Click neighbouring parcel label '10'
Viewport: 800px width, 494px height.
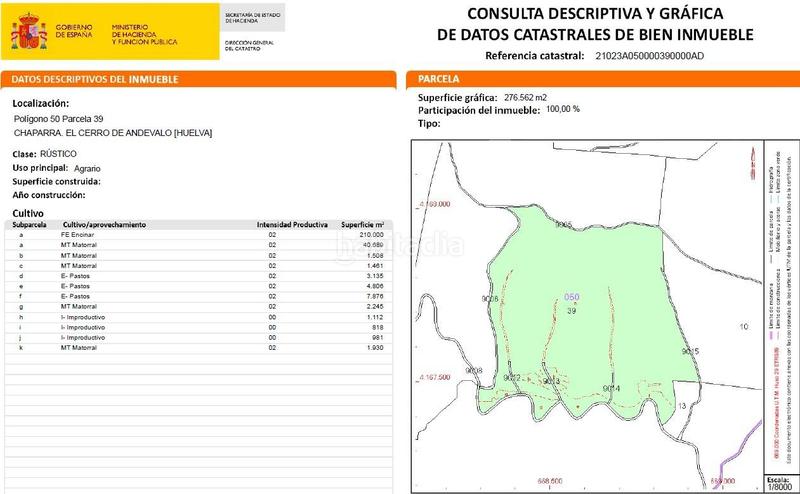pos(743,327)
